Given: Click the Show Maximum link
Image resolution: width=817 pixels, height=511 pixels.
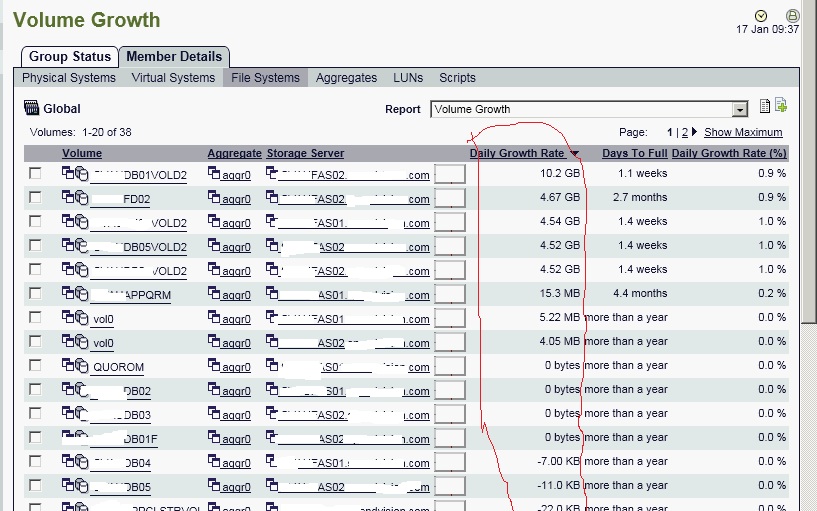Looking at the screenshot, I should pyautogui.click(x=743, y=132).
